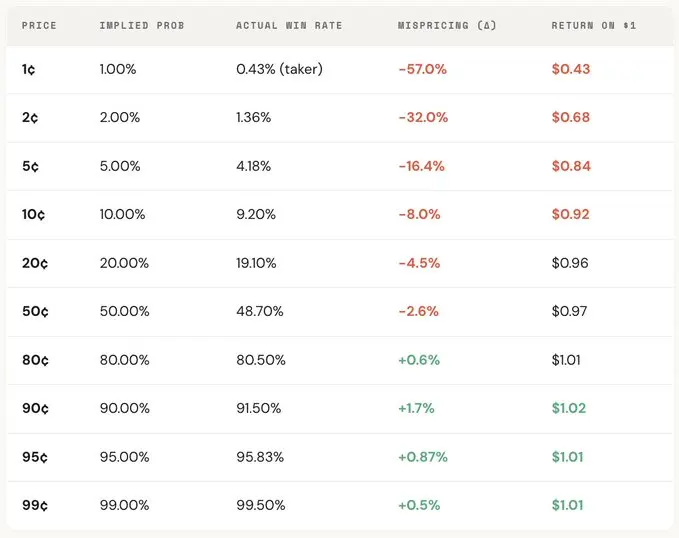Select the 9.20% actual win rate cell
Image resolution: width=679 pixels, height=538 pixels.
click(x=254, y=214)
